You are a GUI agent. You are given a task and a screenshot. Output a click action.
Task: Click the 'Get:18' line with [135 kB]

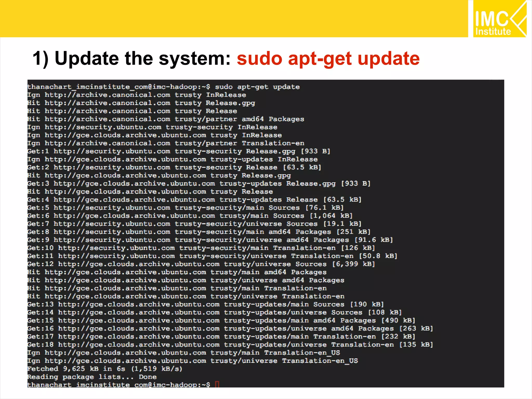[230, 344]
